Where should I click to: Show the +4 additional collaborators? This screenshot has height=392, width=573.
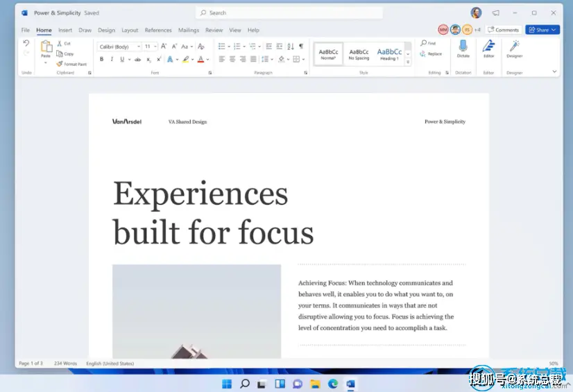tap(477, 30)
